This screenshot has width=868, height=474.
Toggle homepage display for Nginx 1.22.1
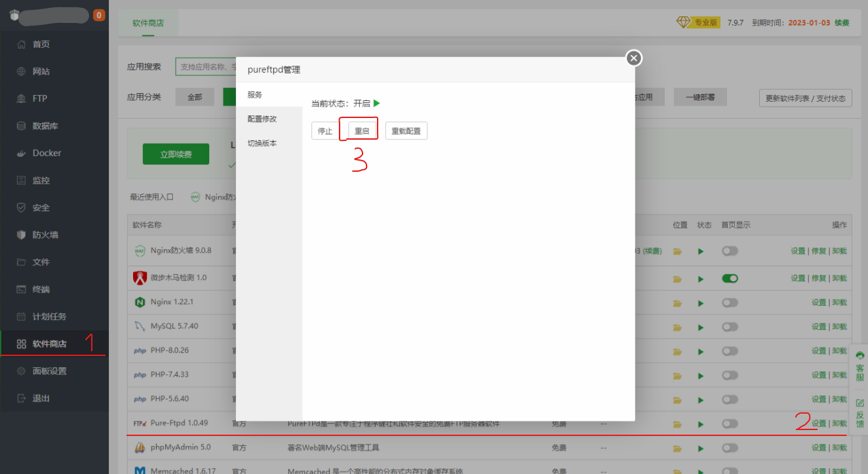730,302
